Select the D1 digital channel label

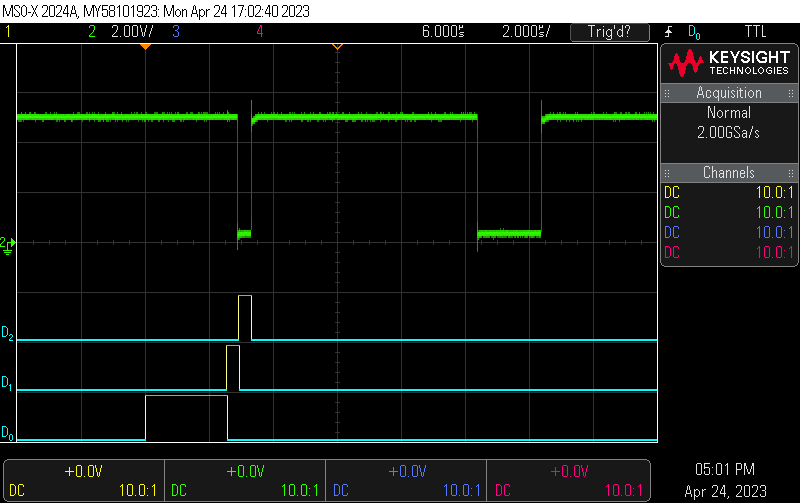tap(7, 383)
